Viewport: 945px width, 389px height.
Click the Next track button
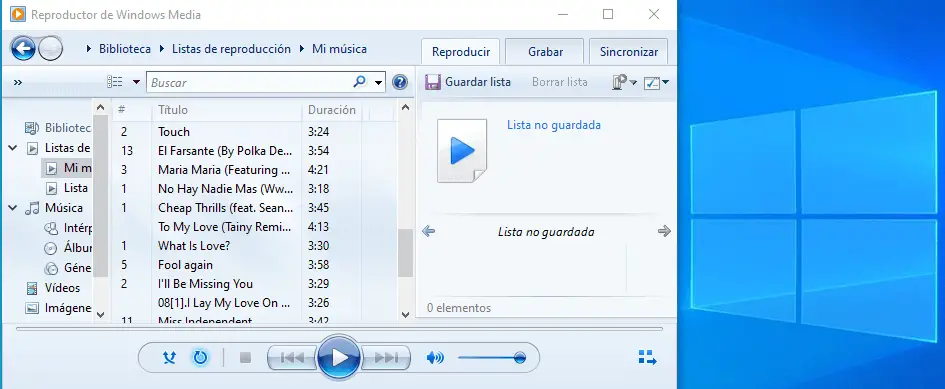(386, 358)
